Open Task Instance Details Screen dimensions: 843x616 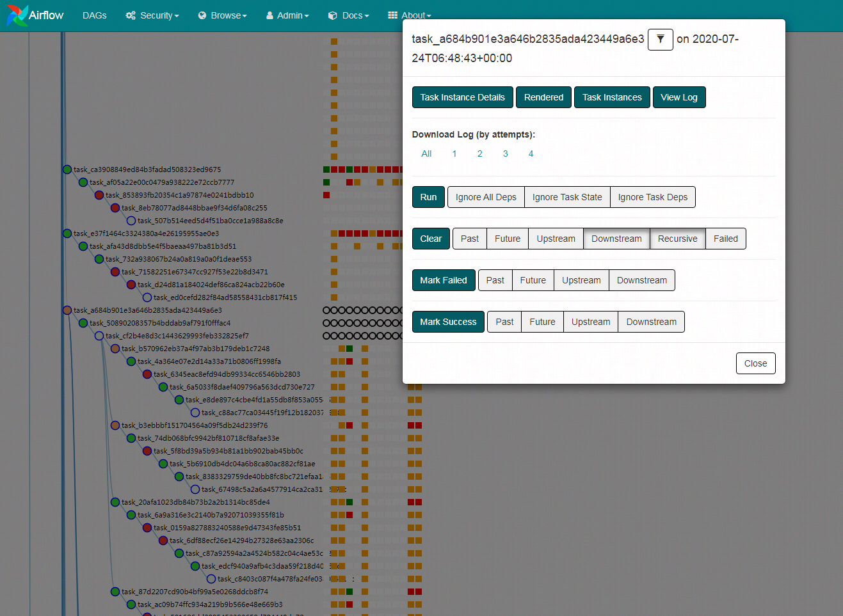462,97
